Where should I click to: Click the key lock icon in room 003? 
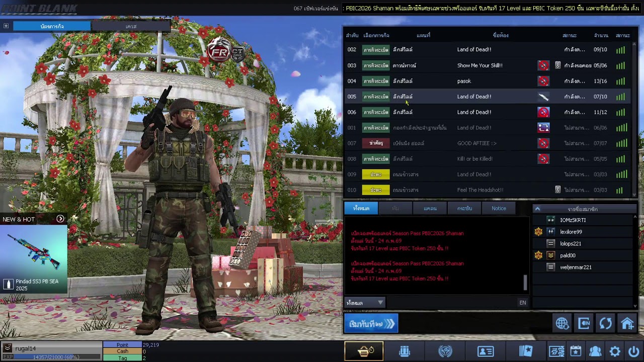557,65
